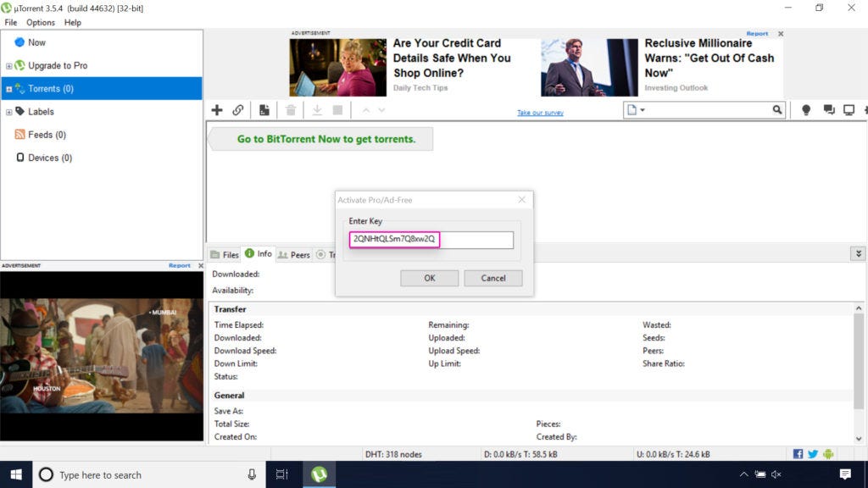Close the Activate Pro/Ad-Free dialog

[x=521, y=200]
